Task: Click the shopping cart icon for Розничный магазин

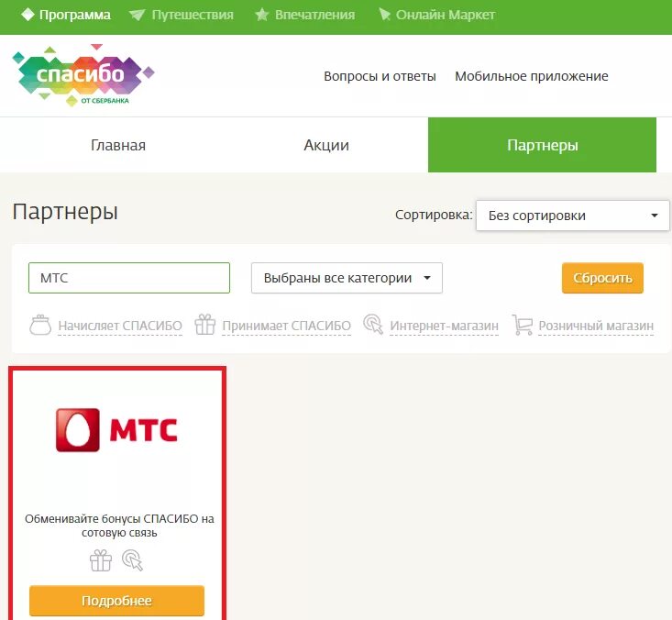Action: click(522, 325)
